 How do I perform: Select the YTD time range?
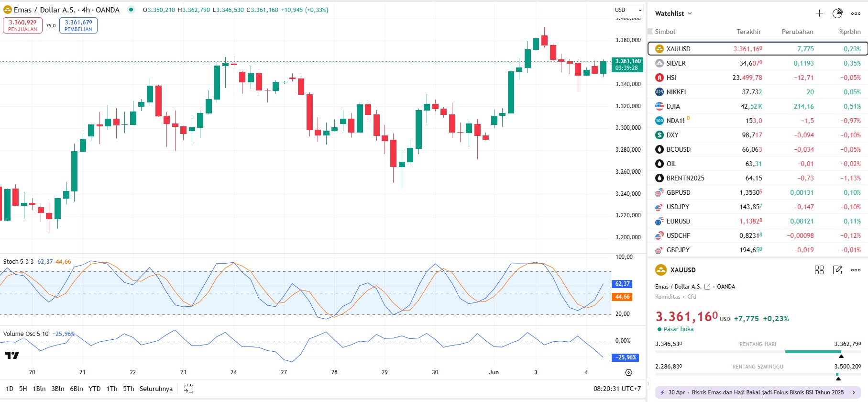click(95, 389)
